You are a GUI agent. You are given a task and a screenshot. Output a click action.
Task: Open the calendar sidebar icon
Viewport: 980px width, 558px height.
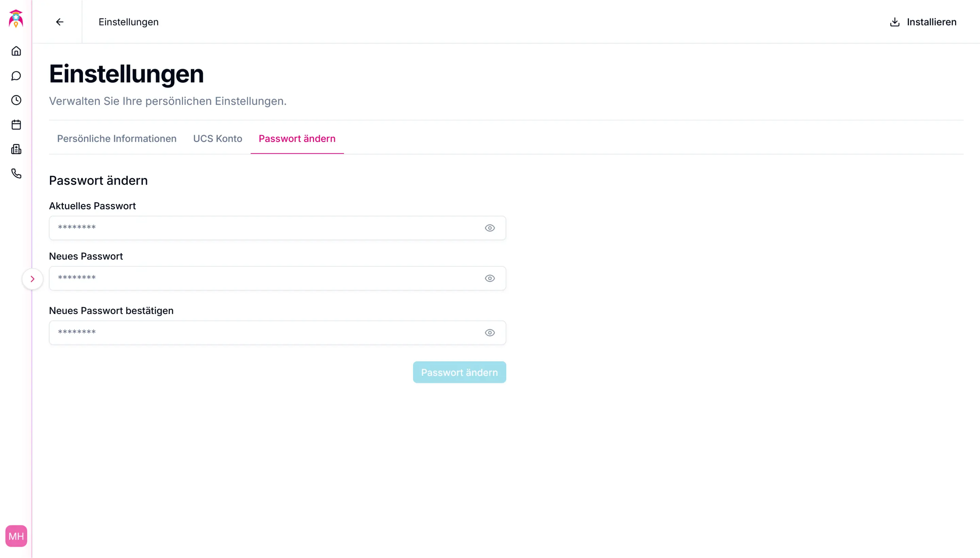16,125
